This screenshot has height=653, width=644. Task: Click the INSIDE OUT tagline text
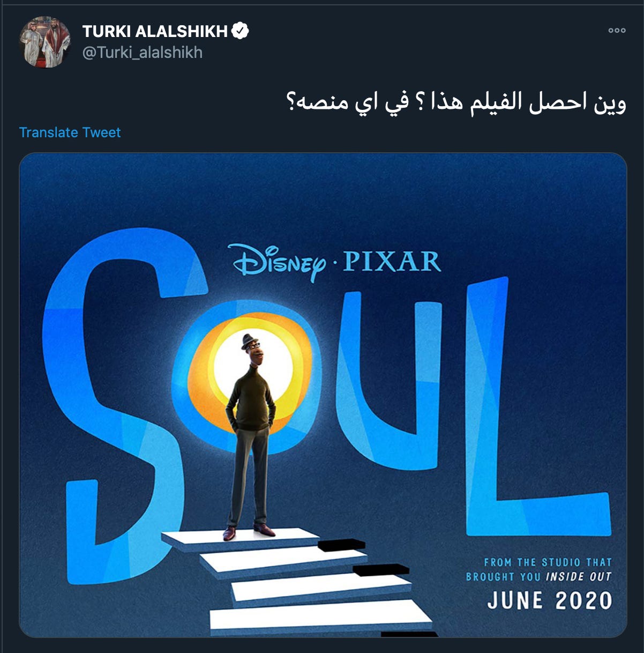(x=579, y=577)
